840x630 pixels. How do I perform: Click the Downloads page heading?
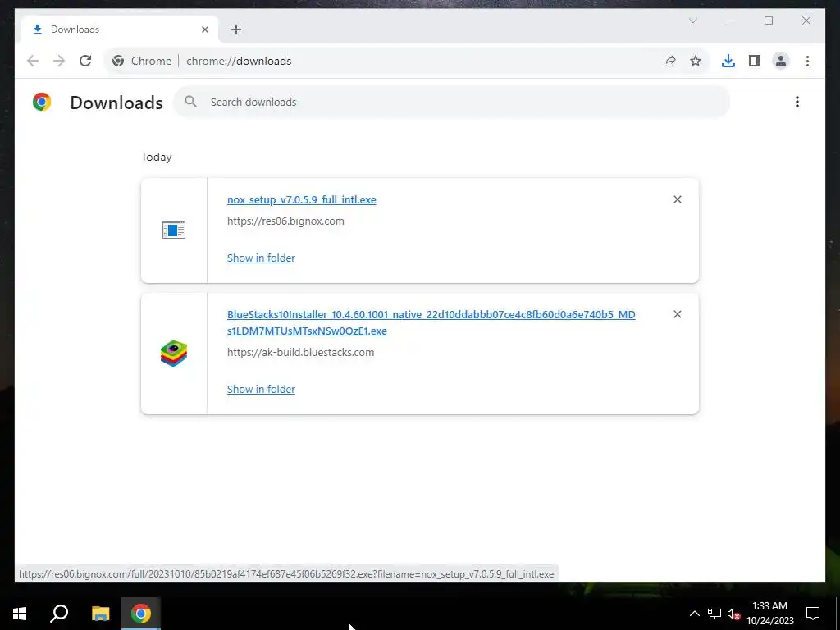pyautogui.click(x=116, y=103)
